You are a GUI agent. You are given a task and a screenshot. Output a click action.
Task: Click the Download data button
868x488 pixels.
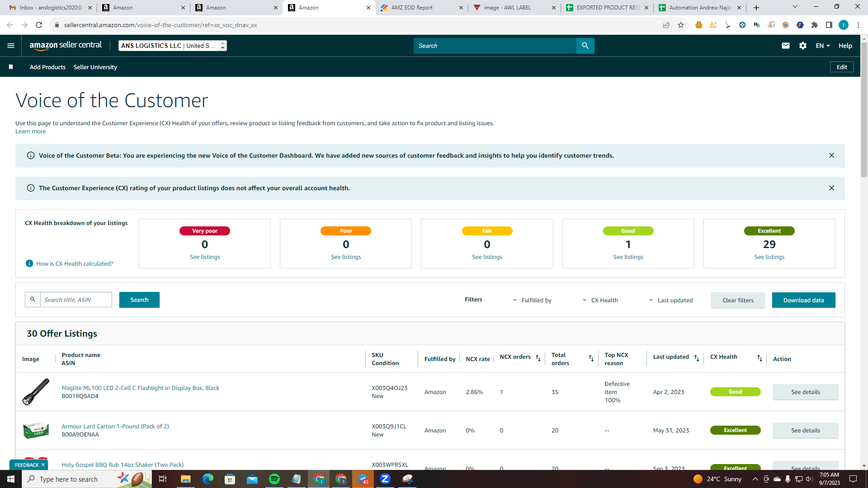coord(803,300)
